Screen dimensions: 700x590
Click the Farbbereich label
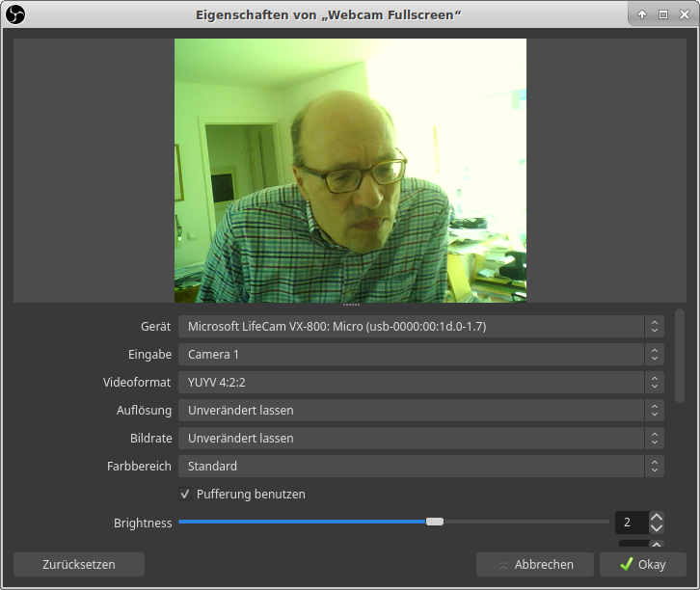[139, 467]
